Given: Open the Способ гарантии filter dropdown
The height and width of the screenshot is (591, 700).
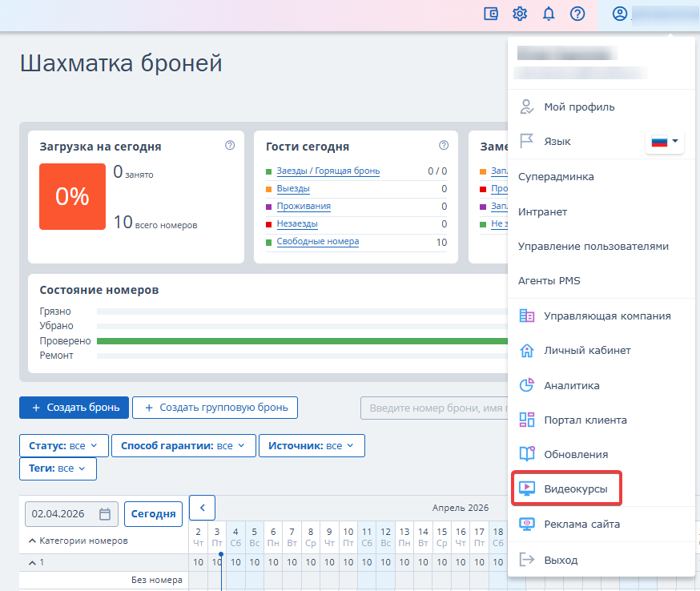Looking at the screenshot, I should [x=183, y=446].
